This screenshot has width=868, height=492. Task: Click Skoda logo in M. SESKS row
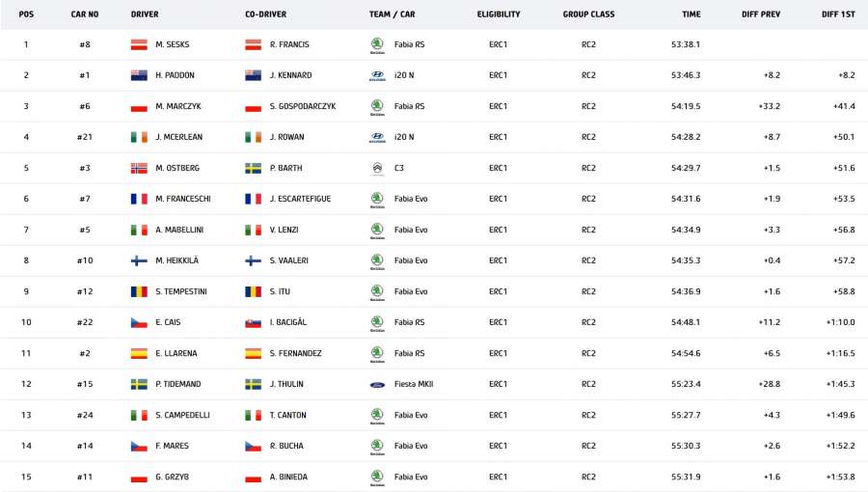pos(377,44)
